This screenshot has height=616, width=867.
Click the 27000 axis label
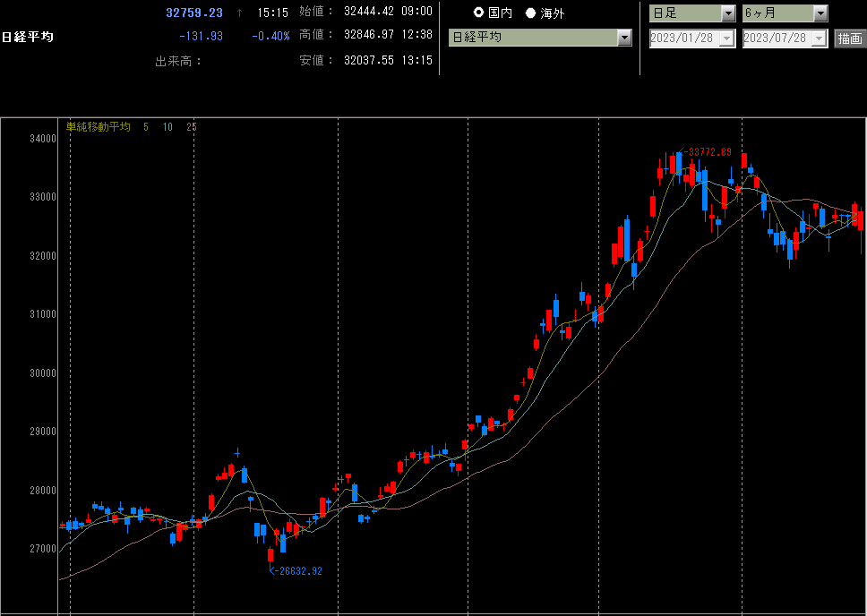[x=43, y=549]
